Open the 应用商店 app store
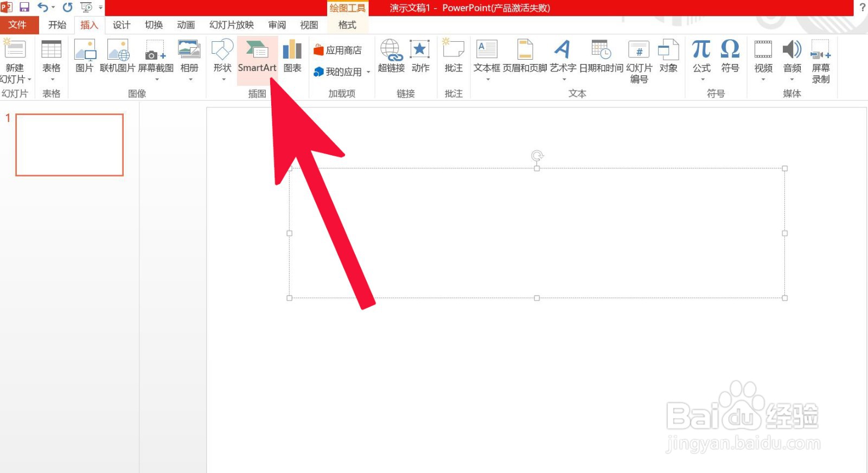This screenshot has height=473, width=868. (x=338, y=50)
